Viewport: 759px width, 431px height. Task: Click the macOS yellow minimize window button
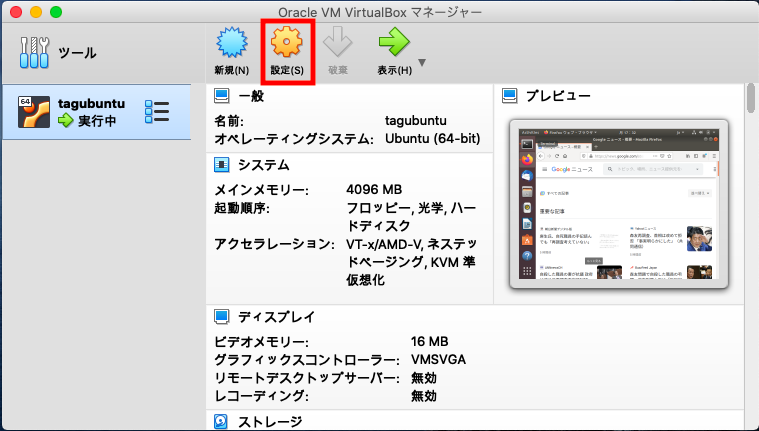pyautogui.click(x=36, y=12)
